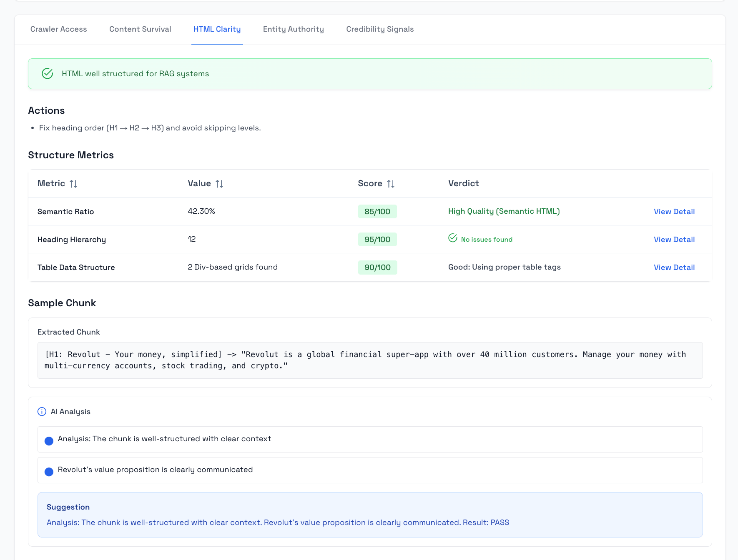The image size is (738, 560).
Task: Toggle sorting on the Value column
Action: click(x=219, y=183)
